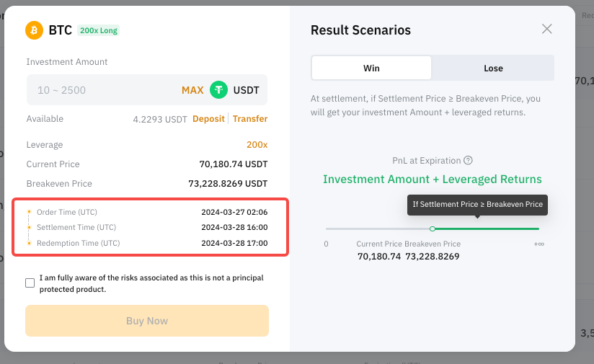Focus the Investment Amount input field

click(x=102, y=90)
